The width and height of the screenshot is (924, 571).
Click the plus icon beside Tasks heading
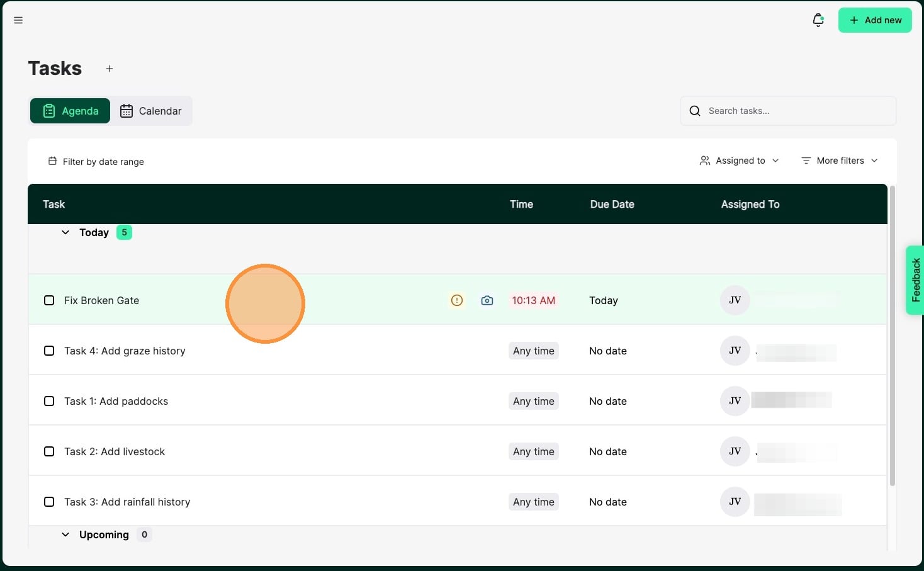click(x=110, y=69)
